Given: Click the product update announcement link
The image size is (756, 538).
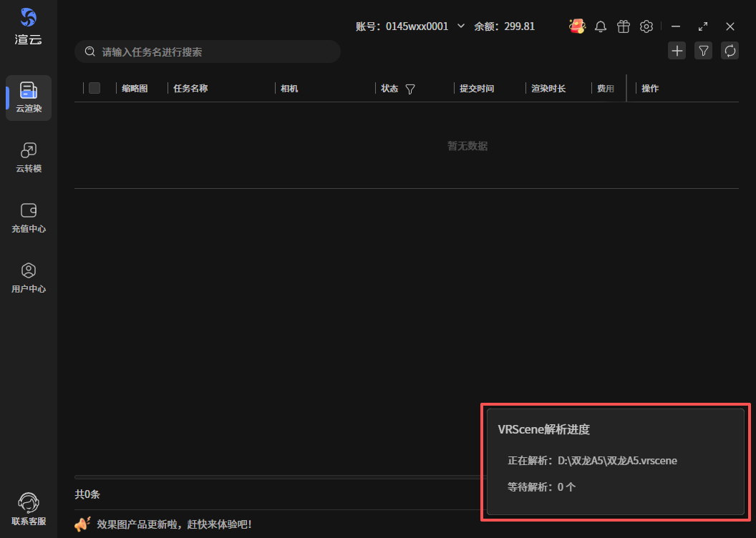Looking at the screenshot, I should click(x=174, y=524).
